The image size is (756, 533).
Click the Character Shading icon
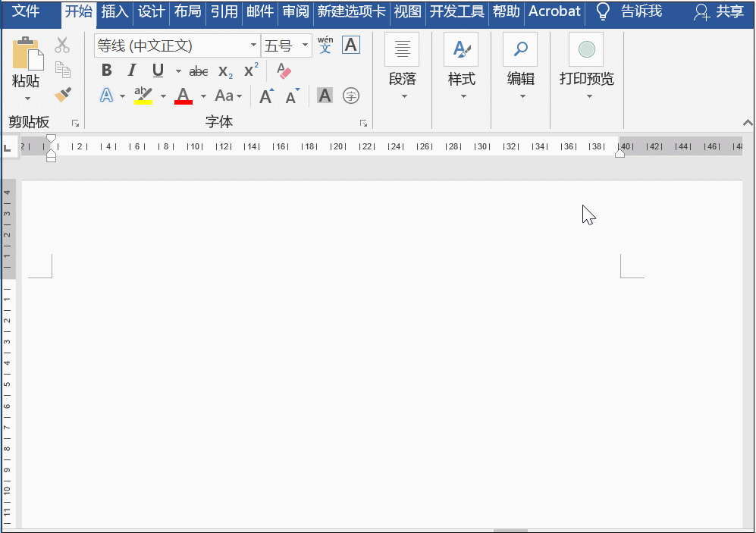[325, 96]
